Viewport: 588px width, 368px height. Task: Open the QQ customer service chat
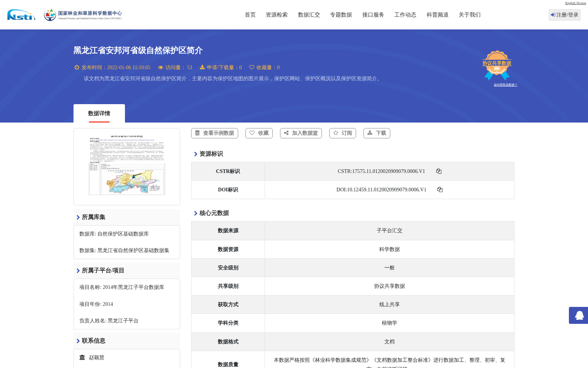579,315
